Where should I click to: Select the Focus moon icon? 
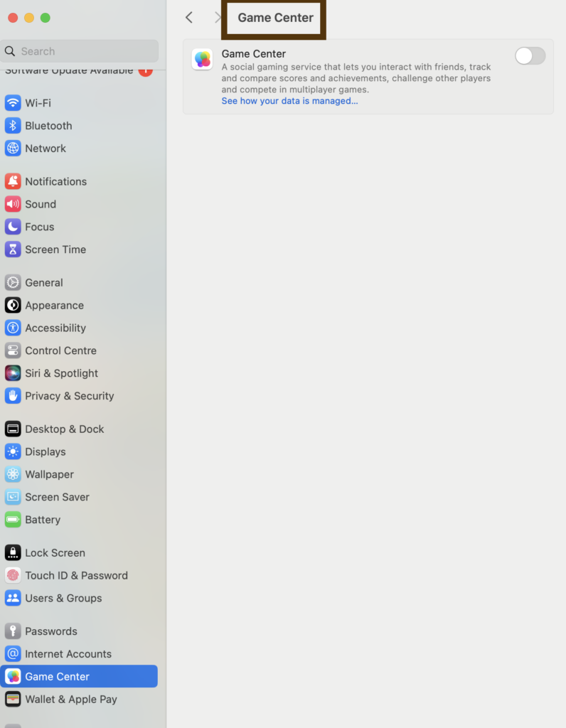click(x=13, y=227)
